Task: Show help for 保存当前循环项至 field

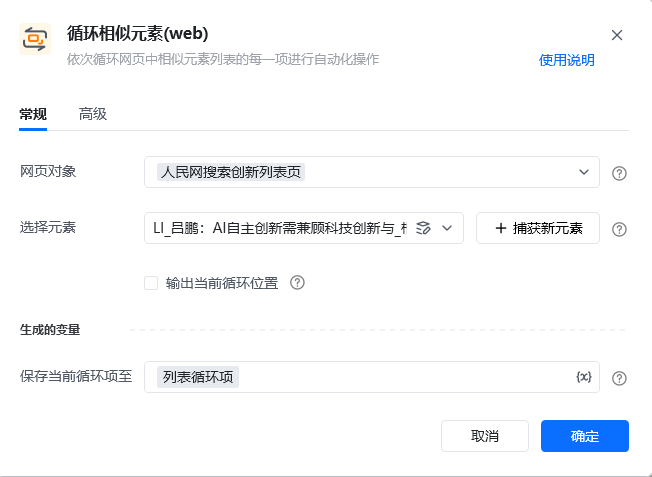Action: tap(619, 378)
